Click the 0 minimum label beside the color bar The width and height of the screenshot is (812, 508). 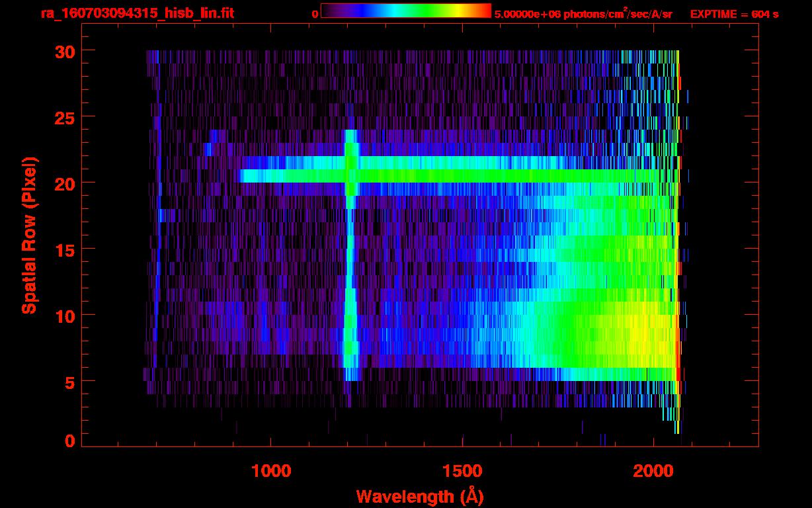click(x=315, y=14)
